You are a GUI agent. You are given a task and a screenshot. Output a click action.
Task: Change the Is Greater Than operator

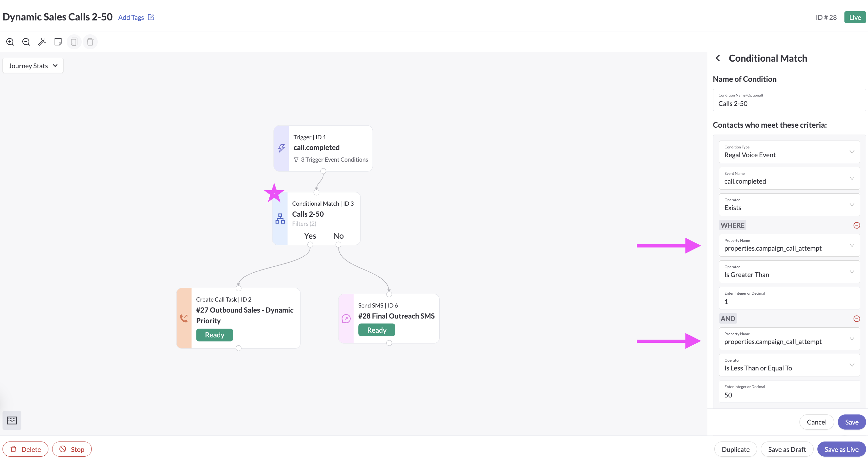(x=789, y=271)
